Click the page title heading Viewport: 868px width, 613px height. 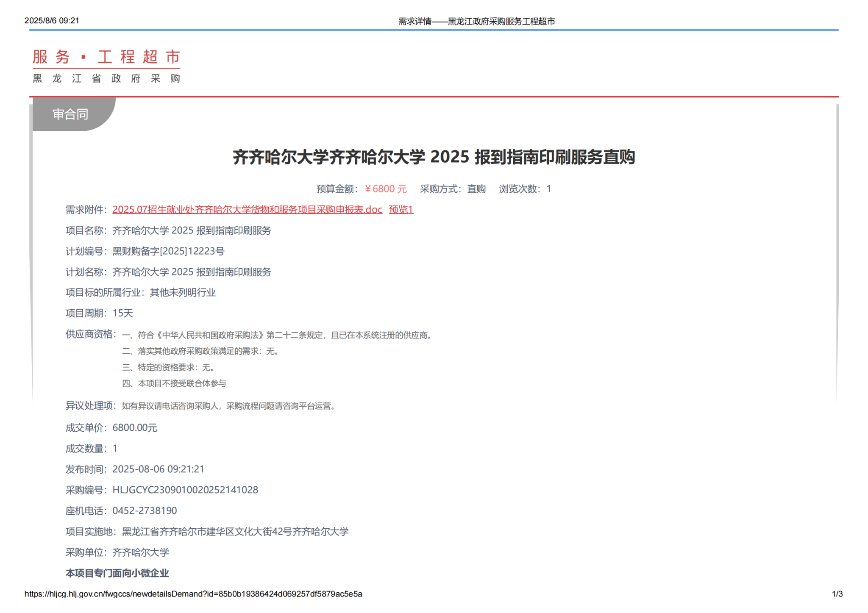click(434, 157)
